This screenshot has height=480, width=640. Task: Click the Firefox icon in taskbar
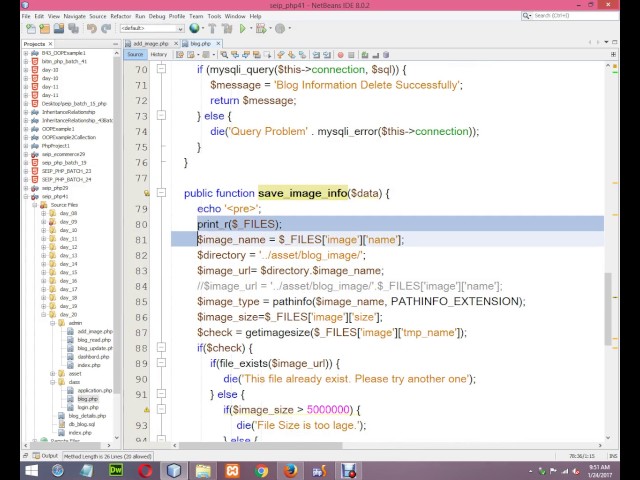(290, 471)
